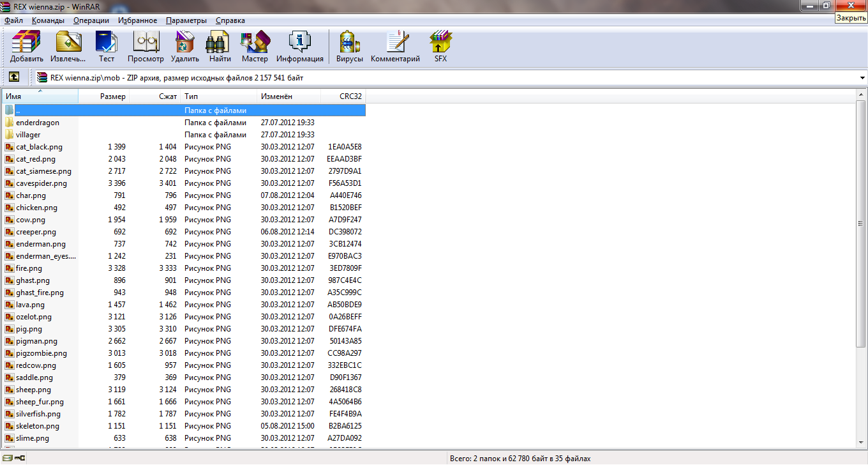Select the saddle.png file name
This screenshot has height=465, width=868.
[x=34, y=377]
